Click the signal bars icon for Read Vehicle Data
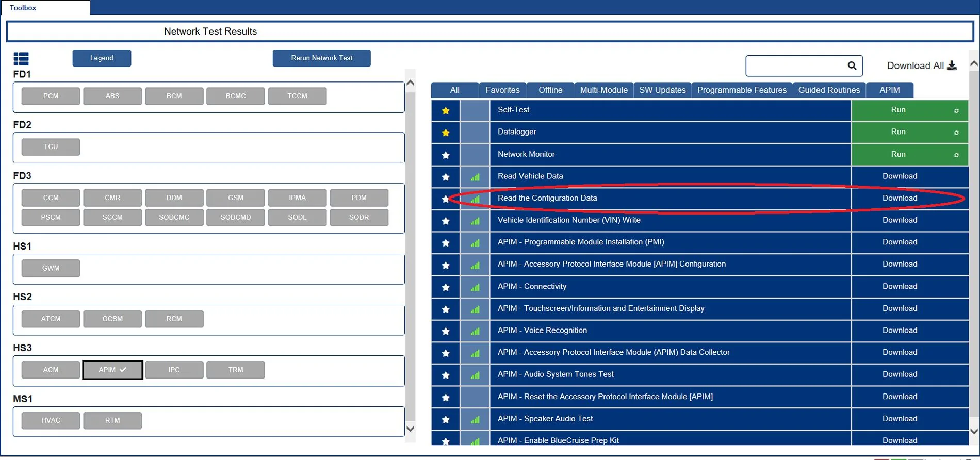The image size is (980, 460). [x=475, y=177]
